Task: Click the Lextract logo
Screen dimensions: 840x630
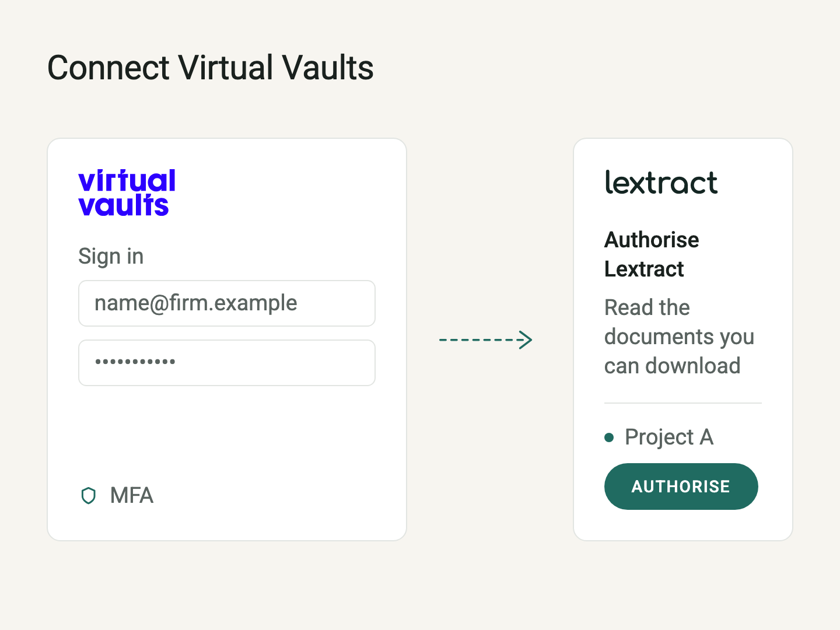Action: [661, 183]
